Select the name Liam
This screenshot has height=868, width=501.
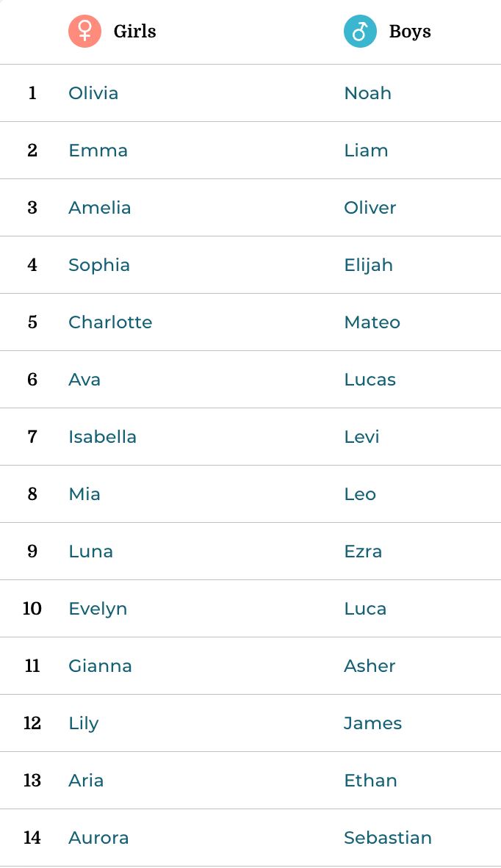(366, 151)
